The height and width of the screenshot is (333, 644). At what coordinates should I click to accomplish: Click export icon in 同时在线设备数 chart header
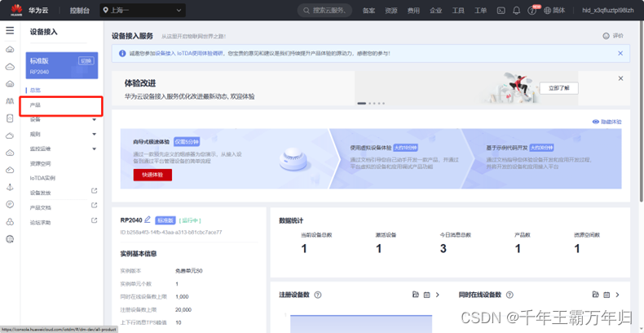point(596,295)
